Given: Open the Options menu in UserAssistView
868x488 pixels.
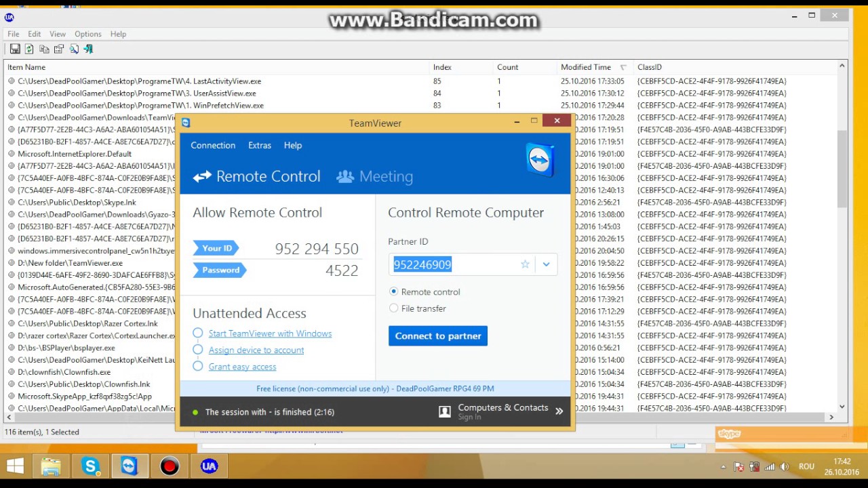Looking at the screenshot, I should coord(88,34).
